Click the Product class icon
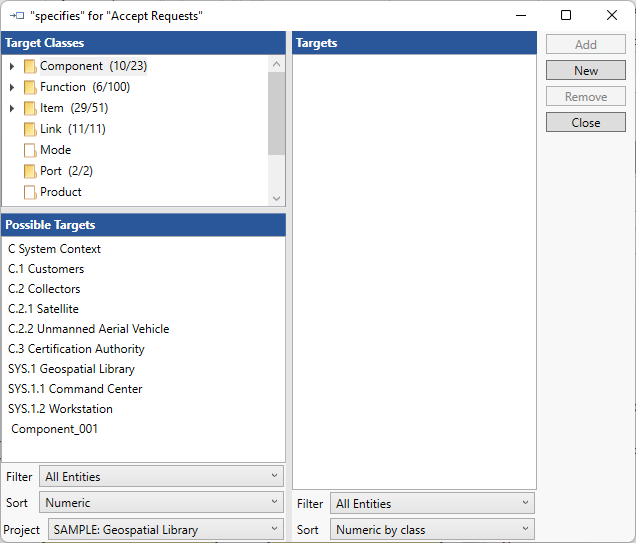Screen dimensions: 636x543 pos(30,192)
